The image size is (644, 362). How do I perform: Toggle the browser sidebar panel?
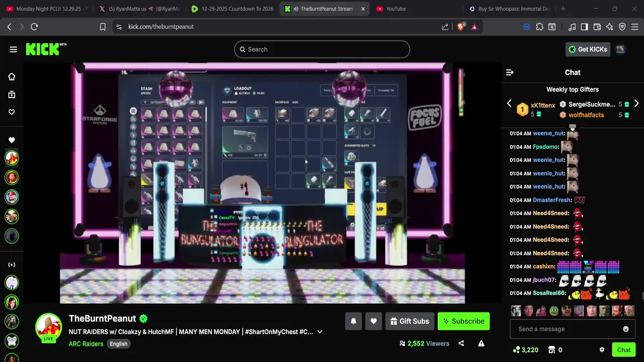click(584, 27)
